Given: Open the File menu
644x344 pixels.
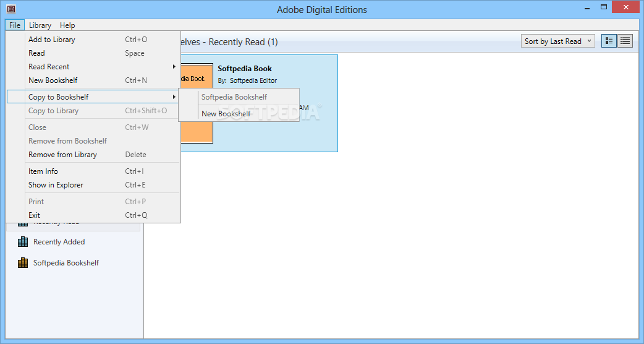Looking at the screenshot, I should [15, 25].
